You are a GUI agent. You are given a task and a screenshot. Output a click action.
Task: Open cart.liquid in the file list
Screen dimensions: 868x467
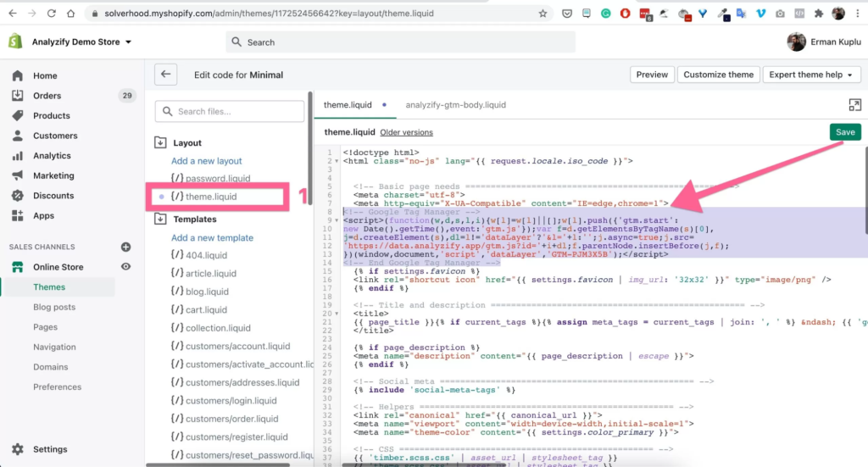click(206, 310)
